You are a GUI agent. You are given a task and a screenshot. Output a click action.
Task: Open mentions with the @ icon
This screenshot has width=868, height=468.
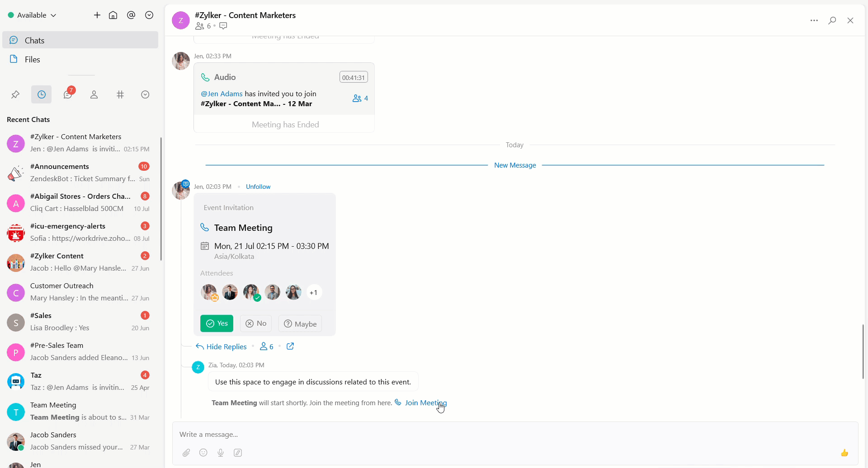[131, 15]
